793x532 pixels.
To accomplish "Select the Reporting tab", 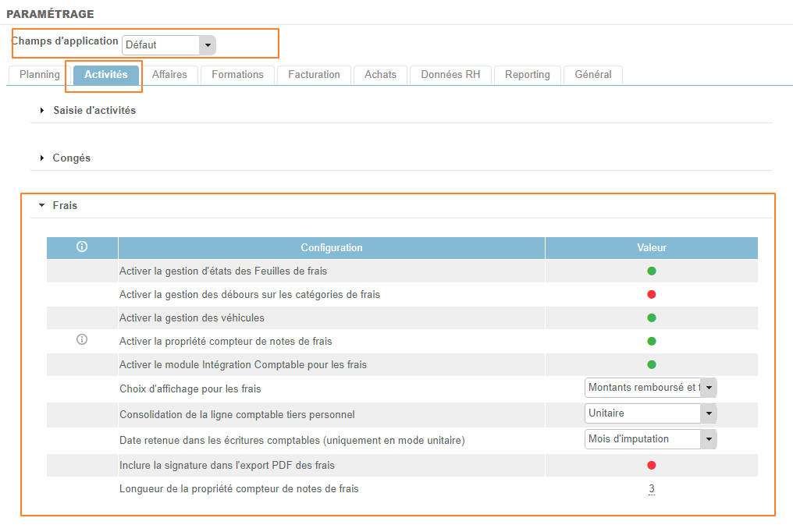I will tap(527, 75).
